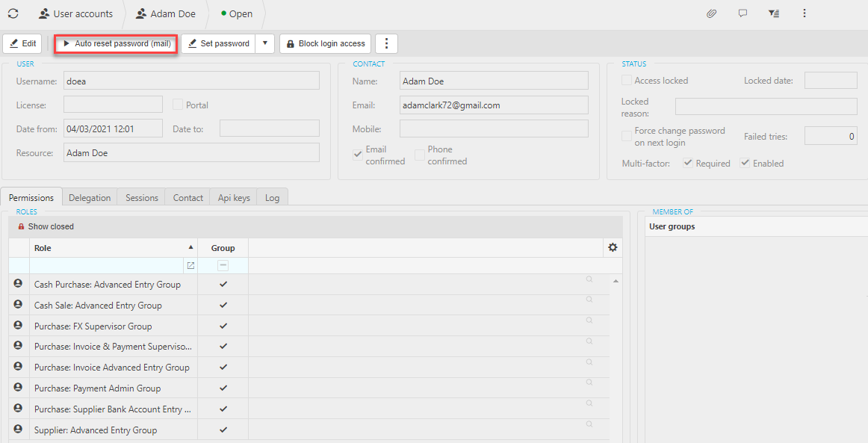Click the Username field containing doea

point(191,81)
